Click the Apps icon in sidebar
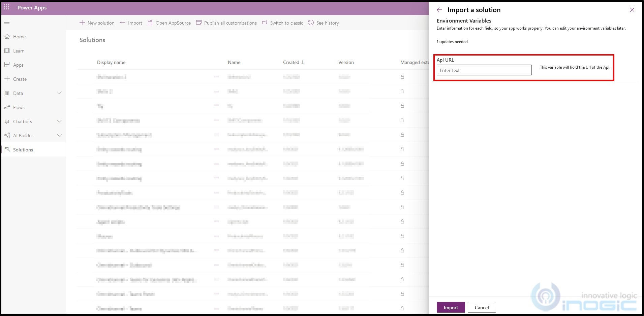 [7, 65]
